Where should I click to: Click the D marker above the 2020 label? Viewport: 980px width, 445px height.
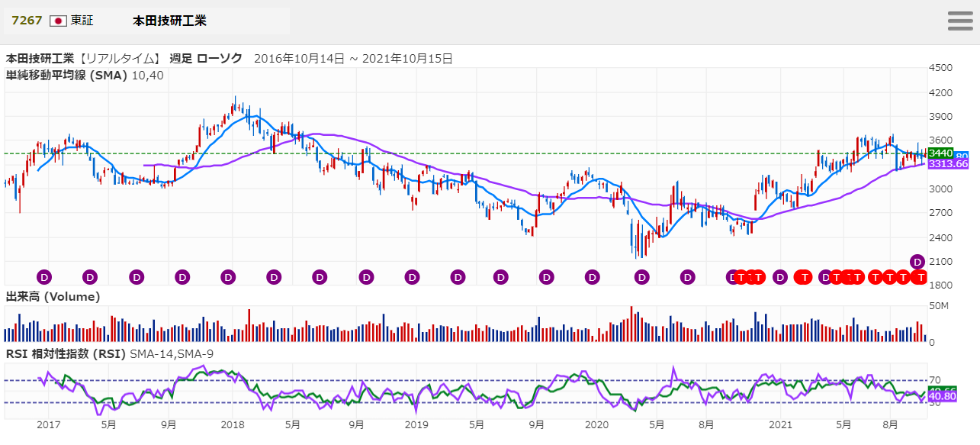592,277
